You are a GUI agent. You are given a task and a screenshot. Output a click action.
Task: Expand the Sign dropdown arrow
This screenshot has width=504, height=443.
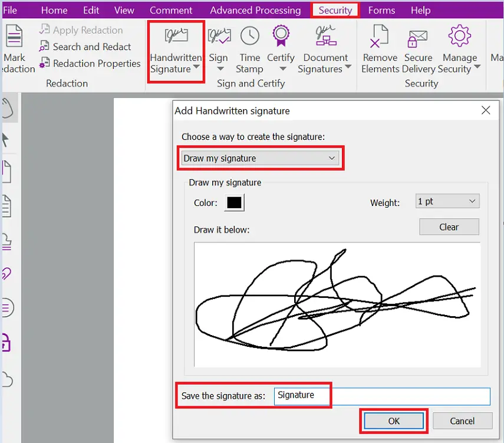coord(220,68)
